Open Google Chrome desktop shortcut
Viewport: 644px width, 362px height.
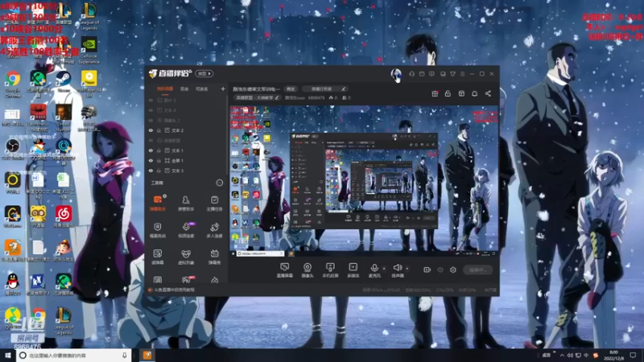click(x=13, y=84)
